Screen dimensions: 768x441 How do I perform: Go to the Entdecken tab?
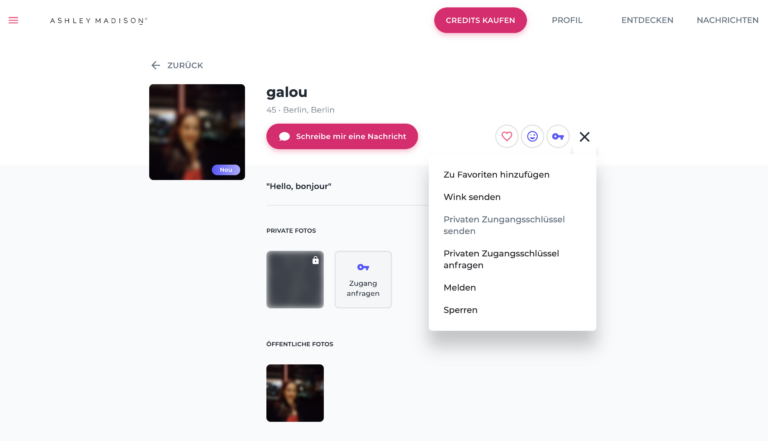pos(647,20)
